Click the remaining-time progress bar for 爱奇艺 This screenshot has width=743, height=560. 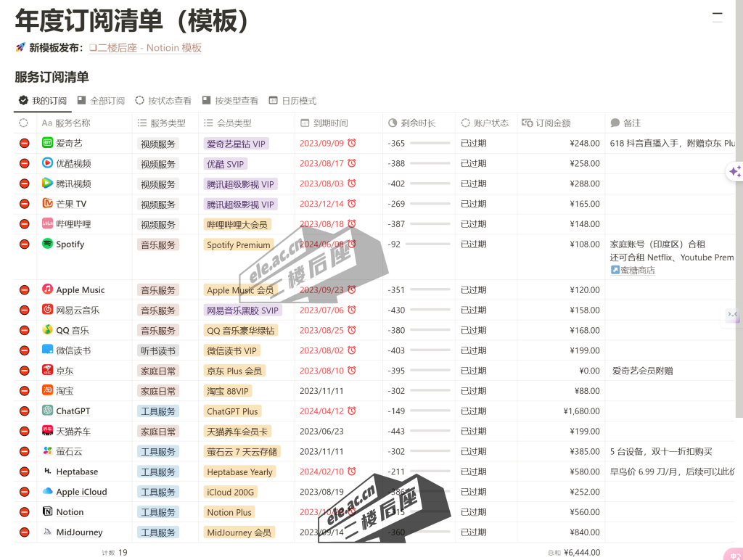coord(430,144)
